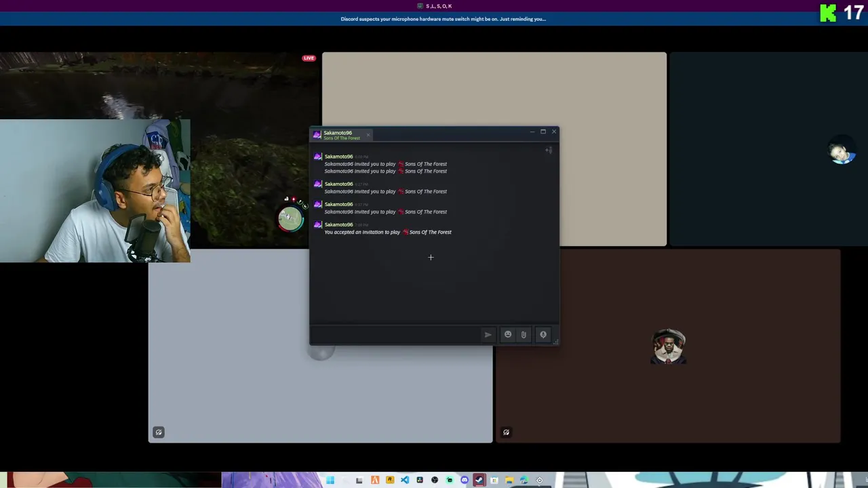Image resolution: width=868 pixels, height=488 pixels.
Task: Maximize the Steam chat window
Action: [x=543, y=131]
